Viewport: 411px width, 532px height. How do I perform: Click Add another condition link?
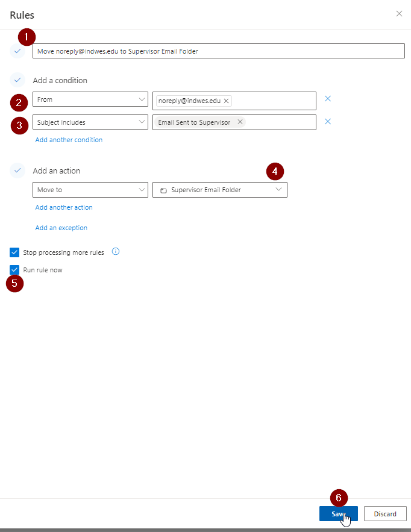point(69,140)
